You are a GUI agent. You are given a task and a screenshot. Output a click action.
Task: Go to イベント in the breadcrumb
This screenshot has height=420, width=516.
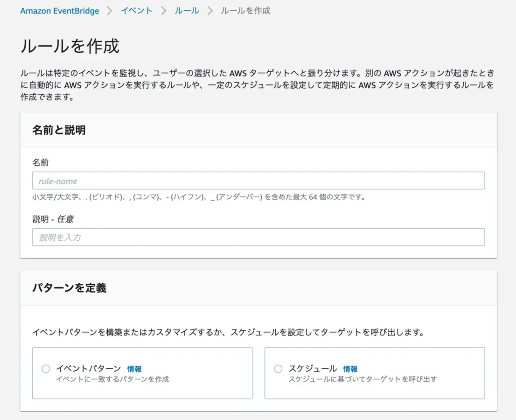[136, 11]
